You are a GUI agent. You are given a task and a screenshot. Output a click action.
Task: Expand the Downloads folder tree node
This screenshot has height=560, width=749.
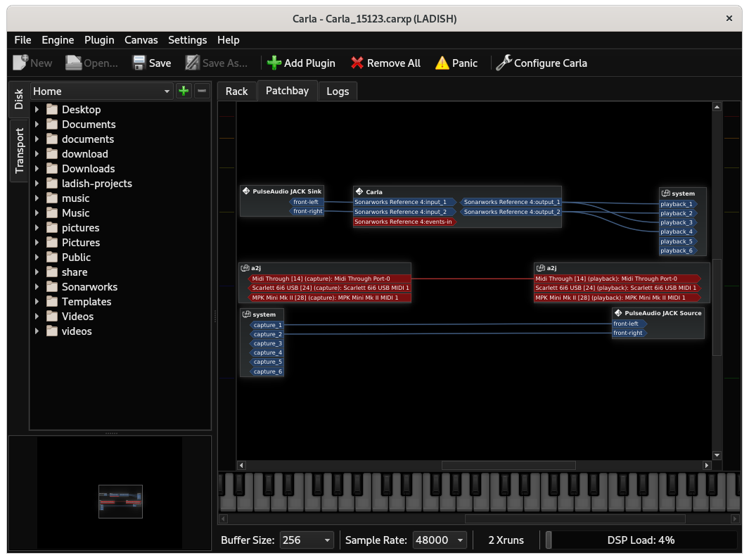click(x=37, y=169)
